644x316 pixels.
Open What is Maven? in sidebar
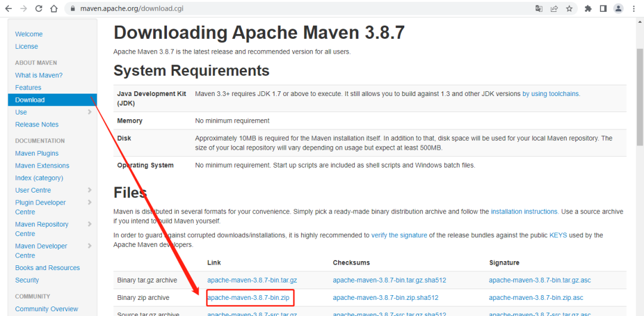click(39, 75)
